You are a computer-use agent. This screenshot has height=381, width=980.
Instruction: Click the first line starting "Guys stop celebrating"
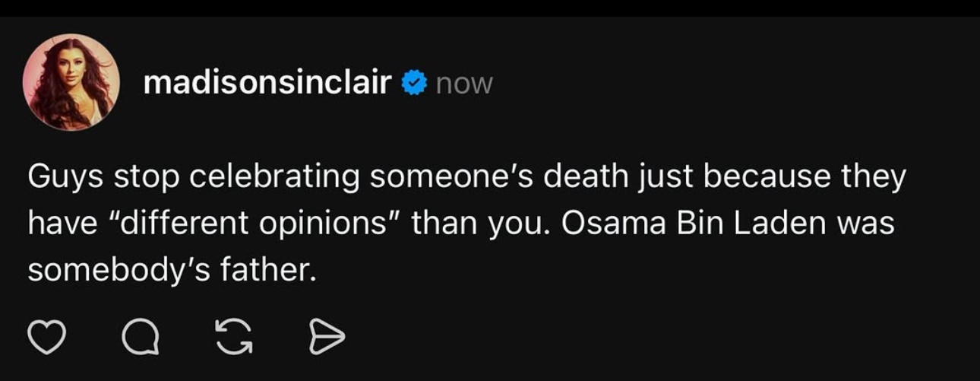(466, 177)
